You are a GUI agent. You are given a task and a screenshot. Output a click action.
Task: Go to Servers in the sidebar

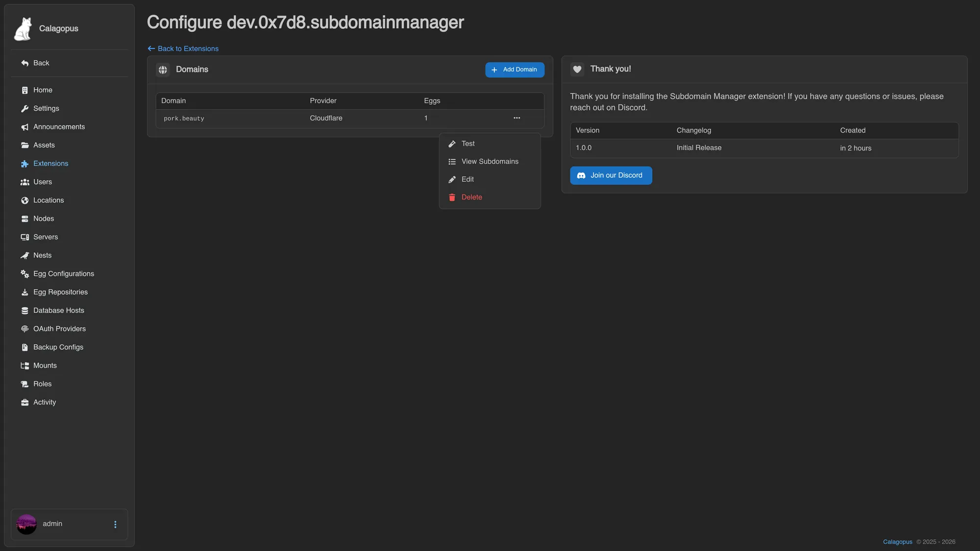point(69,237)
